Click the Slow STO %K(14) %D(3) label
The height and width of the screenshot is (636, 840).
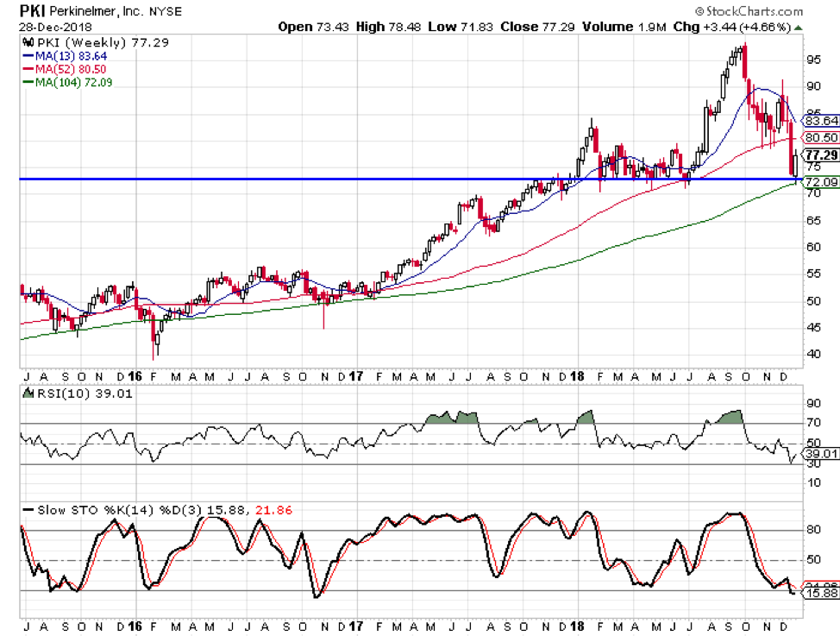[x=121, y=509]
